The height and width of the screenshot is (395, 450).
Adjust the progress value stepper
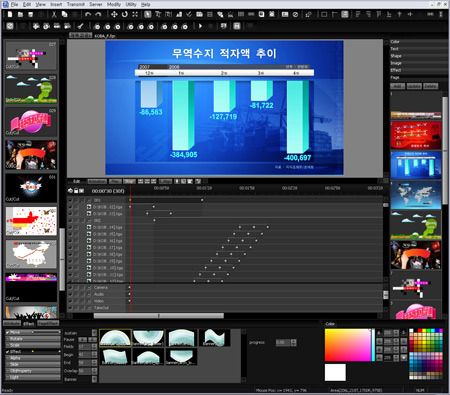[293, 342]
